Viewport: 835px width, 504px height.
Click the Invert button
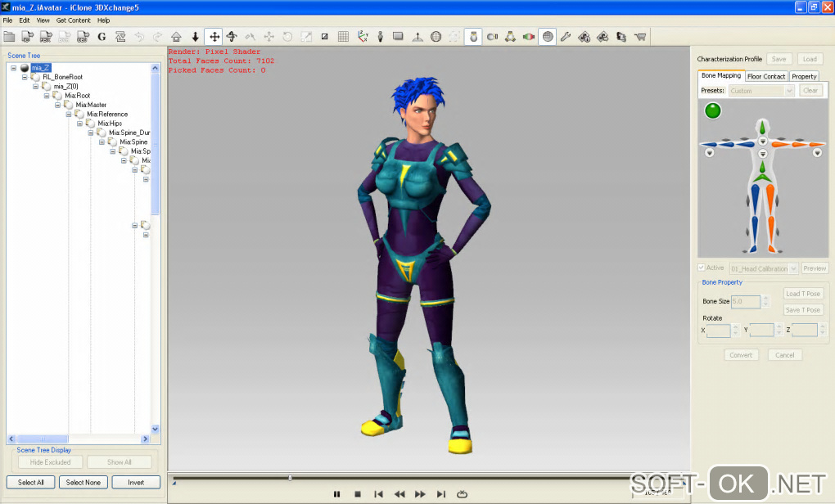click(136, 482)
